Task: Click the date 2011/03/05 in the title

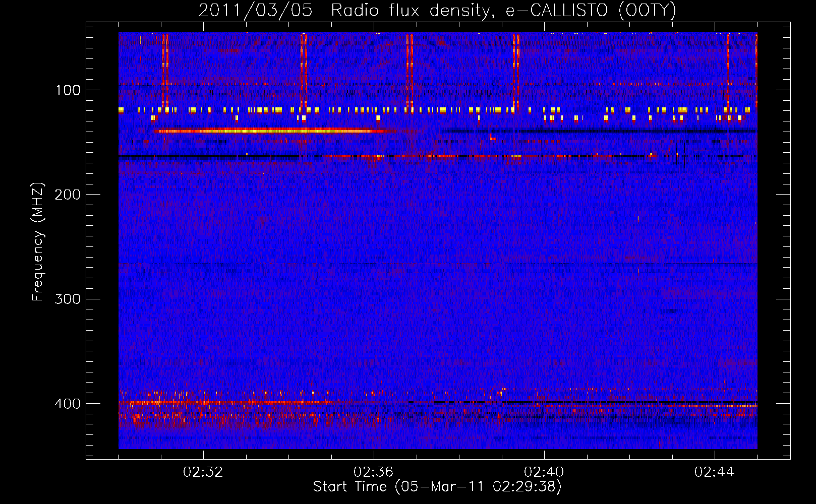Action: 255,10
